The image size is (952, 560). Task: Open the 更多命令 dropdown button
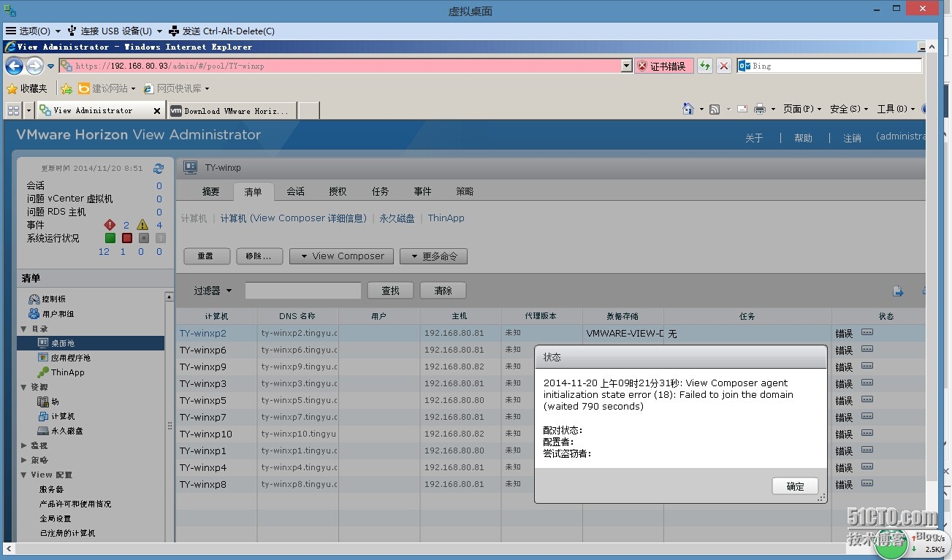point(433,256)
